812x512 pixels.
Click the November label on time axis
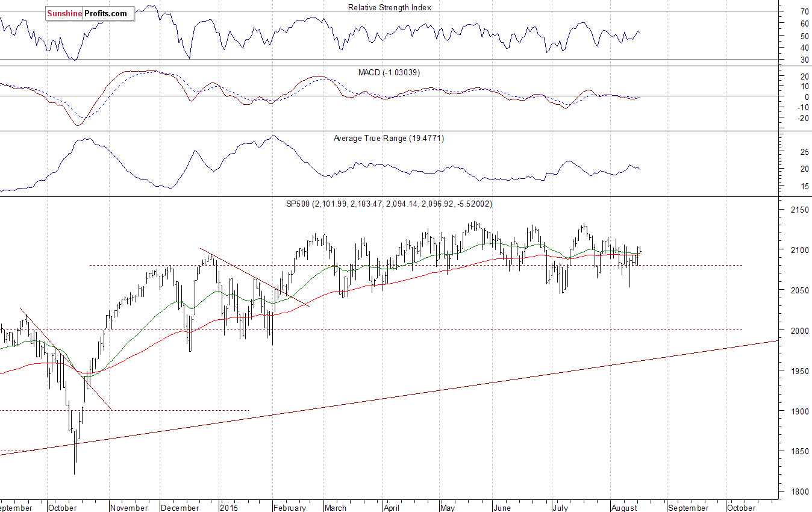(130, 508)
